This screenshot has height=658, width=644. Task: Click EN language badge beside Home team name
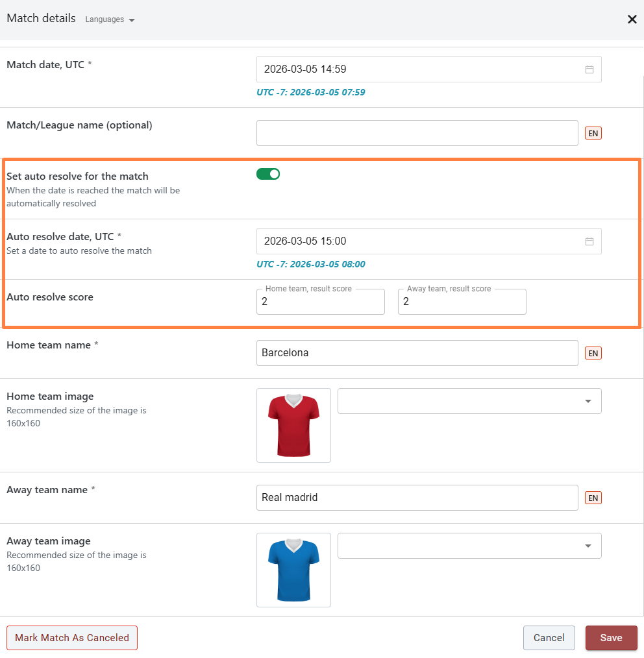[x=593, y=353]
